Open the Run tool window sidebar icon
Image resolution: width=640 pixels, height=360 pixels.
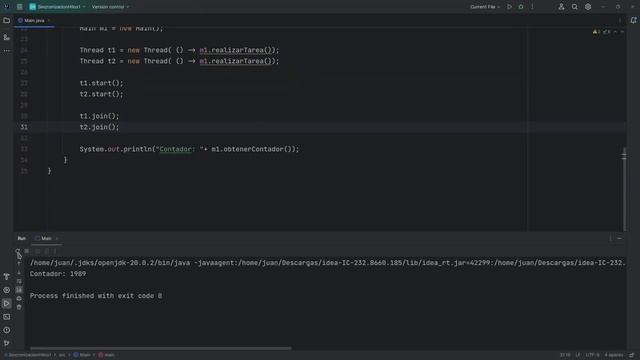point(7,304)
